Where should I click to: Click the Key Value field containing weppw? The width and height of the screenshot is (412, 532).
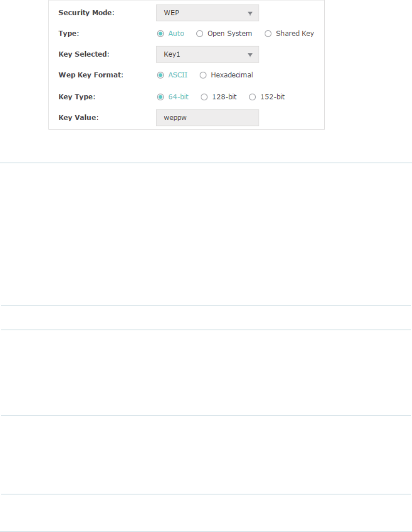pos(207,118)
